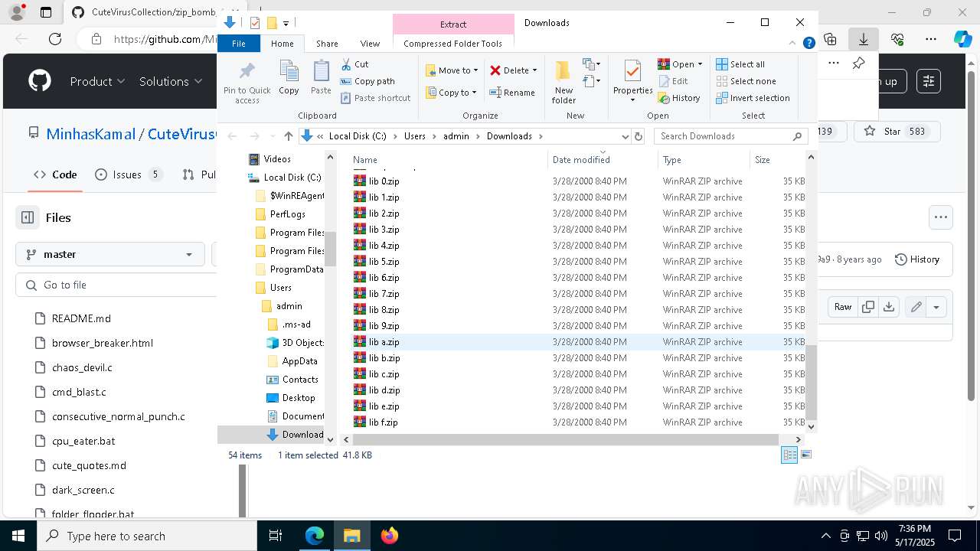
Task: Switch to Large icons view icon
Action: tap(805, 455)
